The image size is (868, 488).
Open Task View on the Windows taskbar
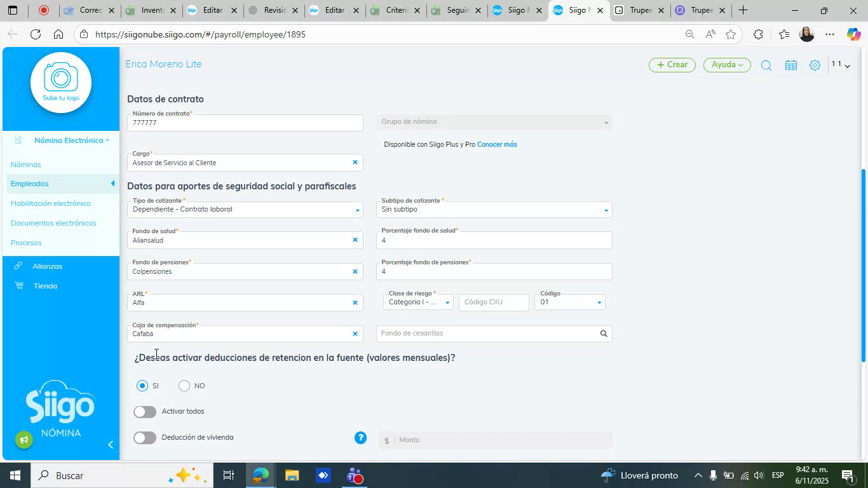(229, 475)
